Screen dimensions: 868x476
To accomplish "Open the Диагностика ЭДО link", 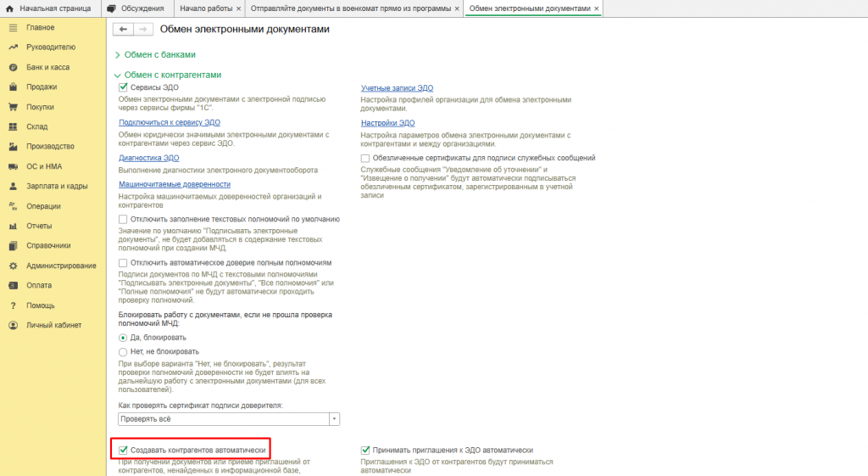I will [149, 158].
